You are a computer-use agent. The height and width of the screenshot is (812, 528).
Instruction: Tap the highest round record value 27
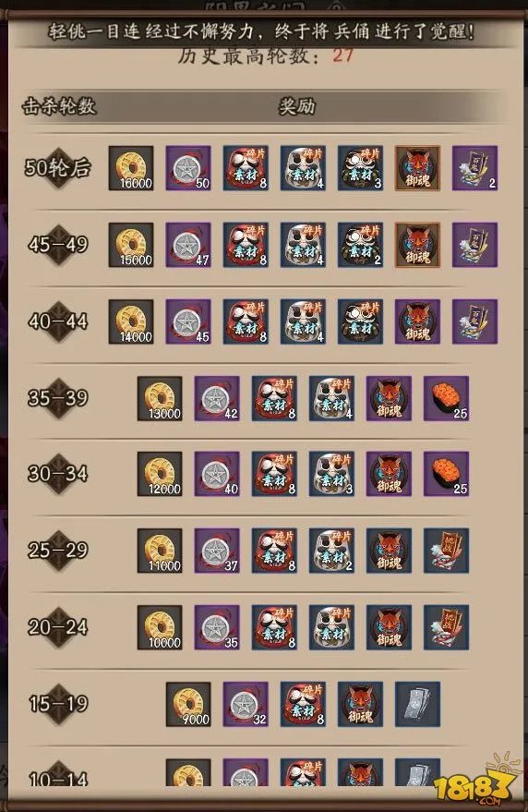click(x=343, y=55)
